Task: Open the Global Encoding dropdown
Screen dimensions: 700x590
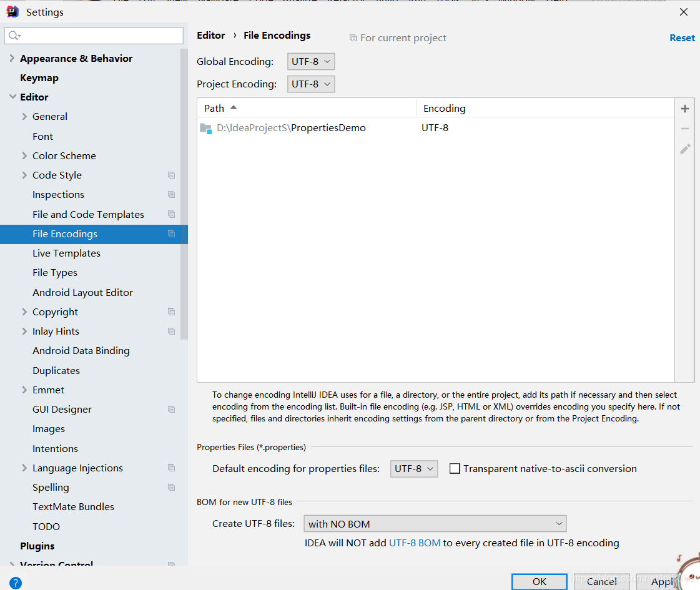Action: 311,62
